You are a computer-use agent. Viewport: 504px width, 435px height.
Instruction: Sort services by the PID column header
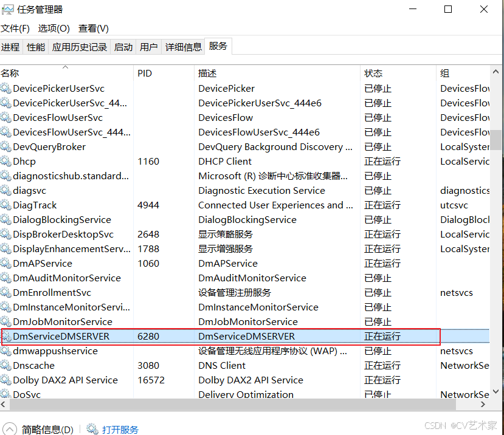click(x=164, y=74)
